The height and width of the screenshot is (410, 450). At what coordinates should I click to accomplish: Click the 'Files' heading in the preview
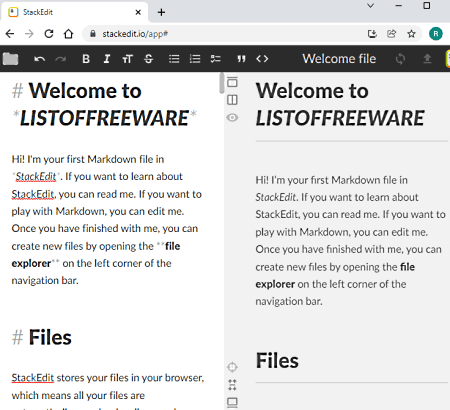pos(277,360)
